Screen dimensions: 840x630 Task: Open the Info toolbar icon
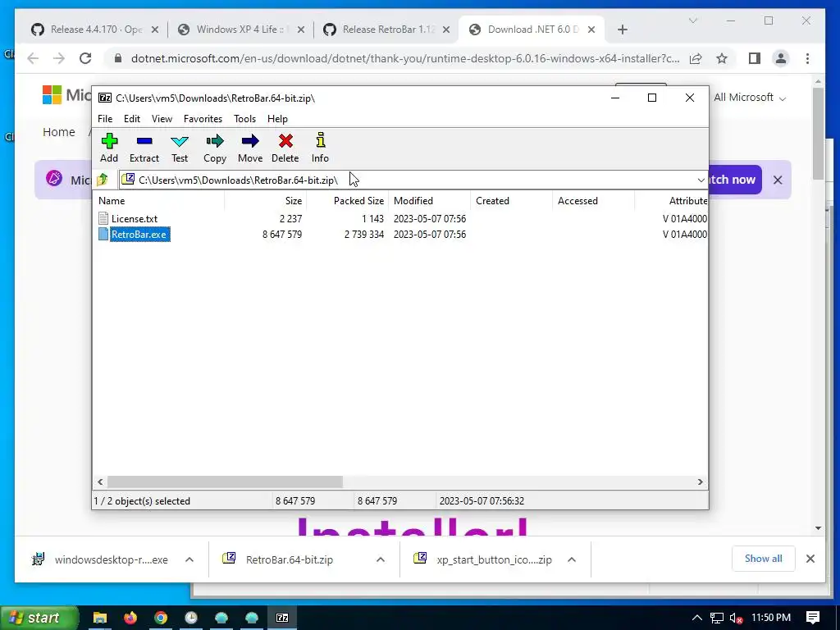point(320,148)
